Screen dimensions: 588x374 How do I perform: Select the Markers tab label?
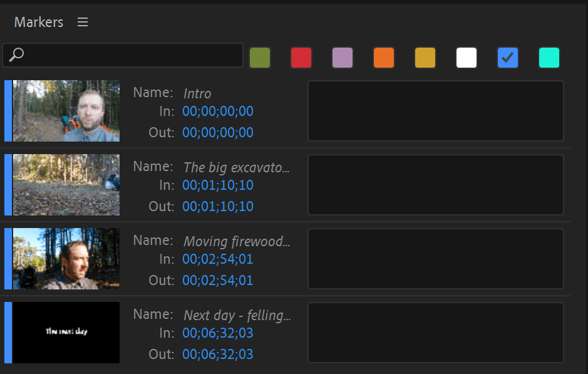pos(38,22)
